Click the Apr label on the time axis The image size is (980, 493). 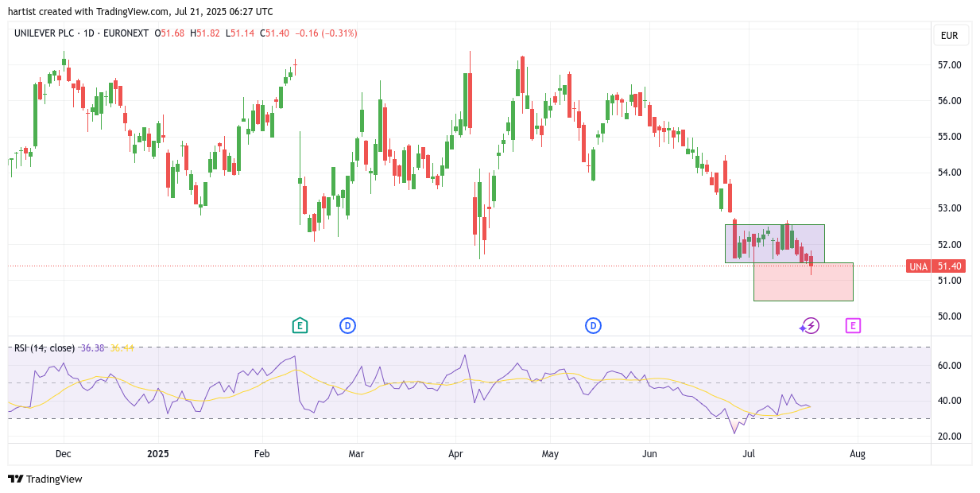pos(456,454)
